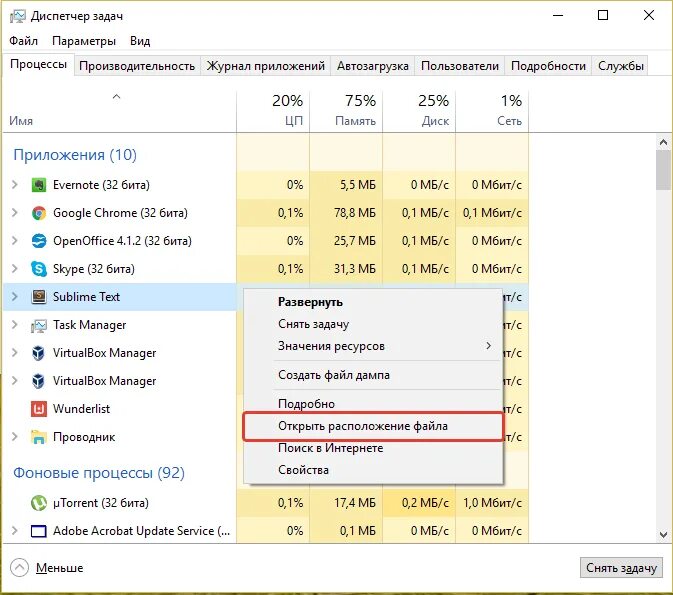Switch to the Журнал приложений tab
This screenshot has height=595, width=673.
click(266, 66)
